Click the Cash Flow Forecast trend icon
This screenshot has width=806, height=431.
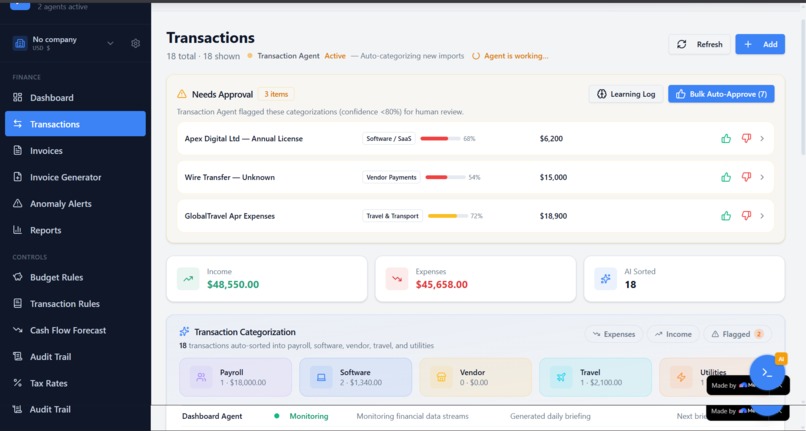point(17,330)
